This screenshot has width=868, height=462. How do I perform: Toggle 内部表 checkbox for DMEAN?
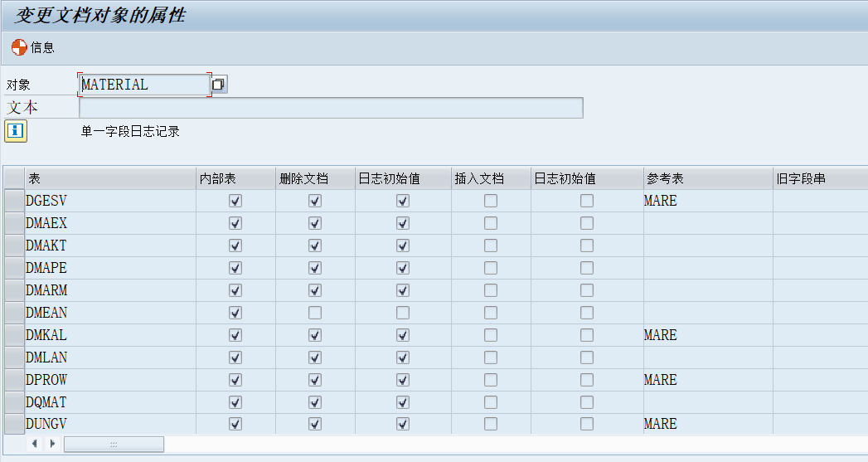click(235, 313)
